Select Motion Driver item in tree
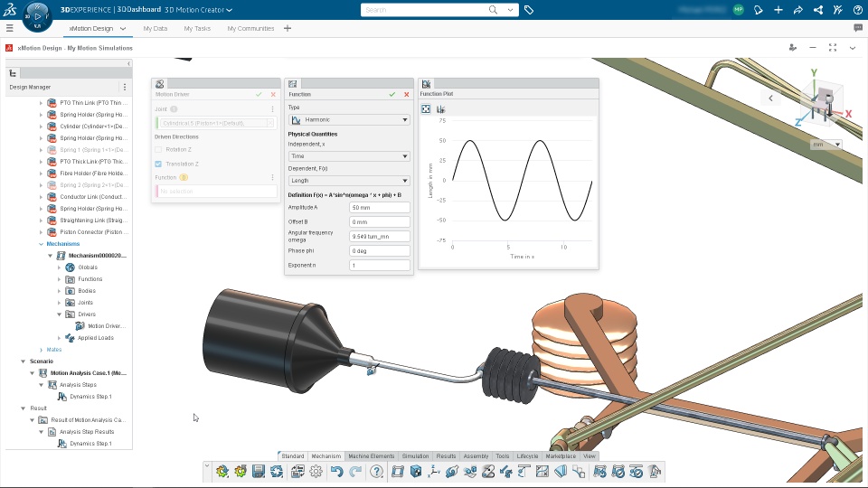868x488 pixels. 100,326
